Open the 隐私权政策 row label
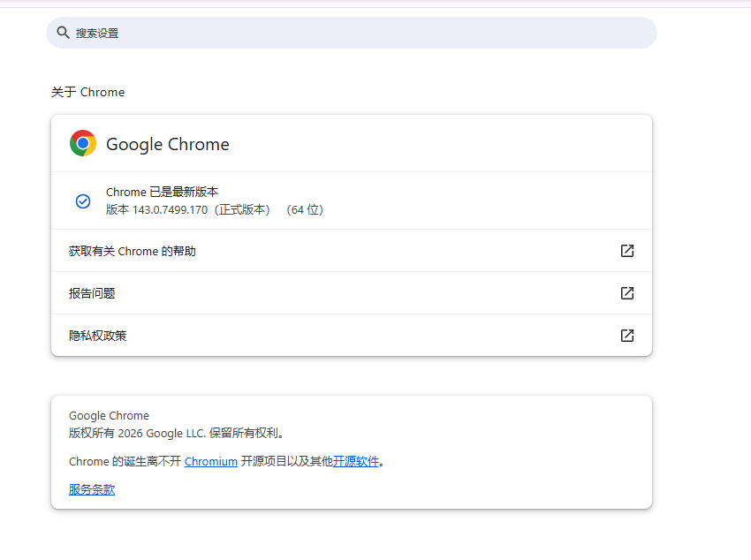Viewport: 751px width, 560px height. (x=97, y=336)
